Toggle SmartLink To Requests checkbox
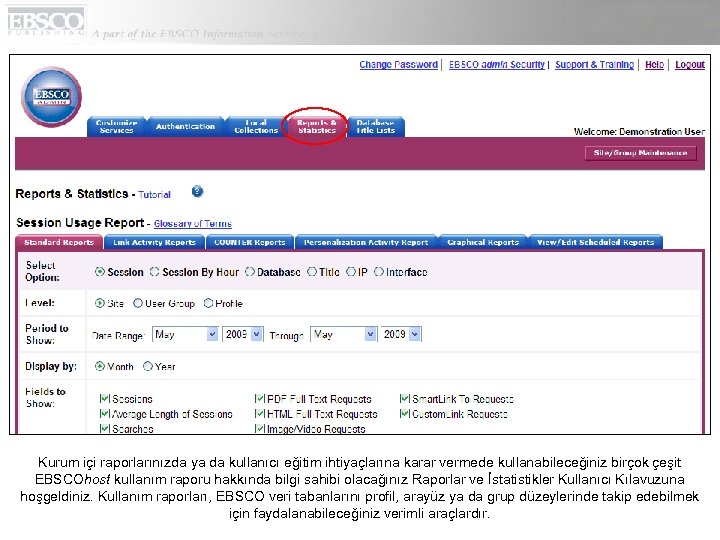This screenshot has width=720, height=540. (405, 398)
